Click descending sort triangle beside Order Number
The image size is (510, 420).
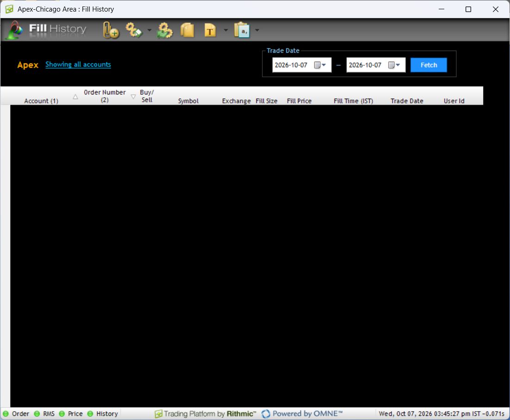(133, 97)
